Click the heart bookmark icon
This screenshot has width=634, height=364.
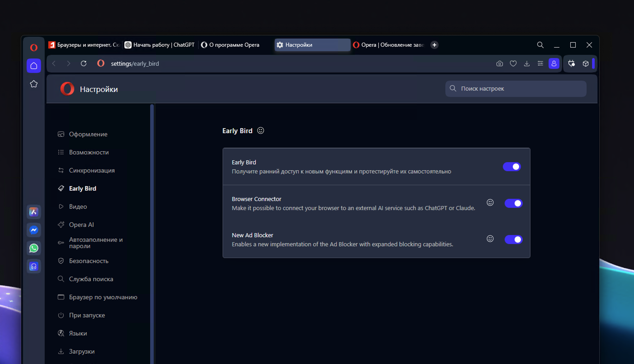513,64
